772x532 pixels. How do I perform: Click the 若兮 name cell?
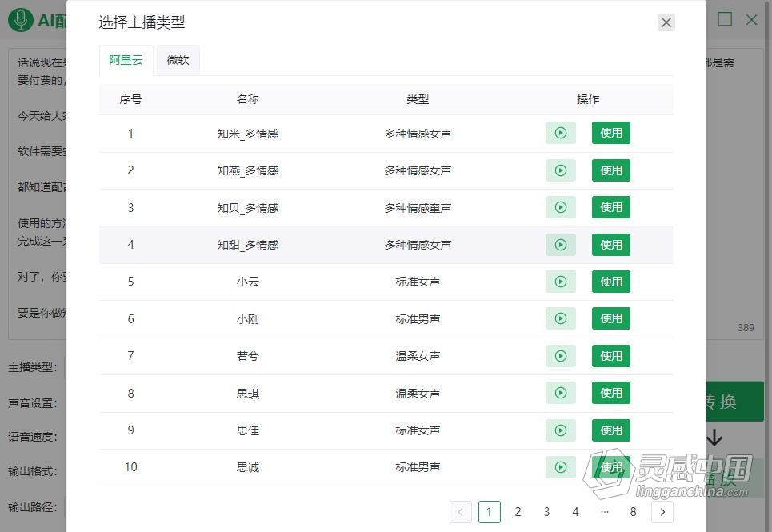(248, 356)
